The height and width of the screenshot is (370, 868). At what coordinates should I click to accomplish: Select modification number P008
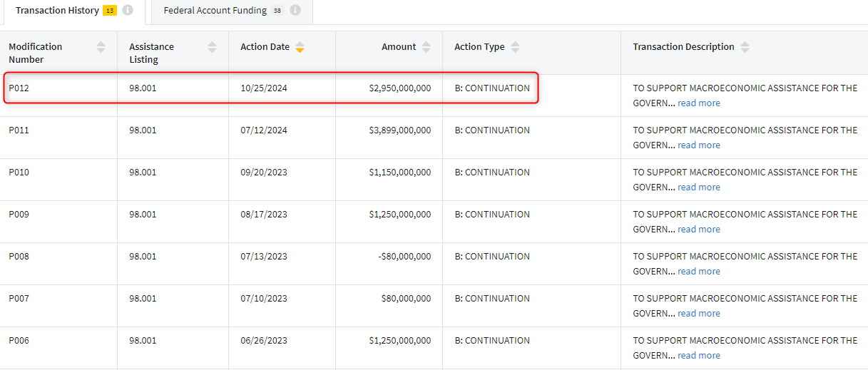click(19, 257)
